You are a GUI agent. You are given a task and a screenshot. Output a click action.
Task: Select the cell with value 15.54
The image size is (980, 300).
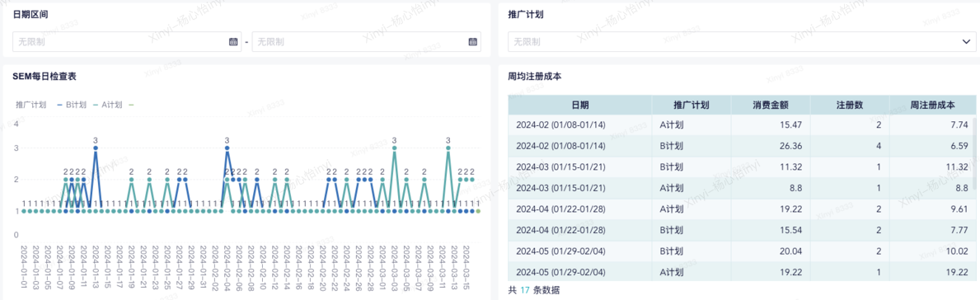(x=771, y=231)
